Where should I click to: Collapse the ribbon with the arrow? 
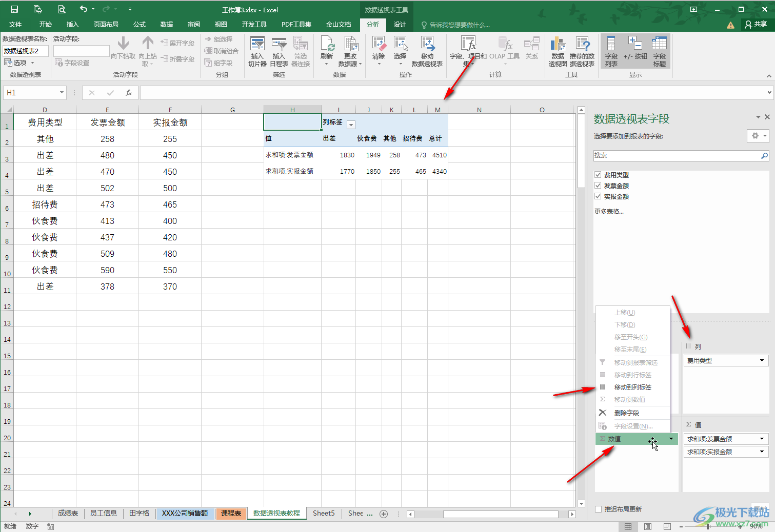coord(769,76)
